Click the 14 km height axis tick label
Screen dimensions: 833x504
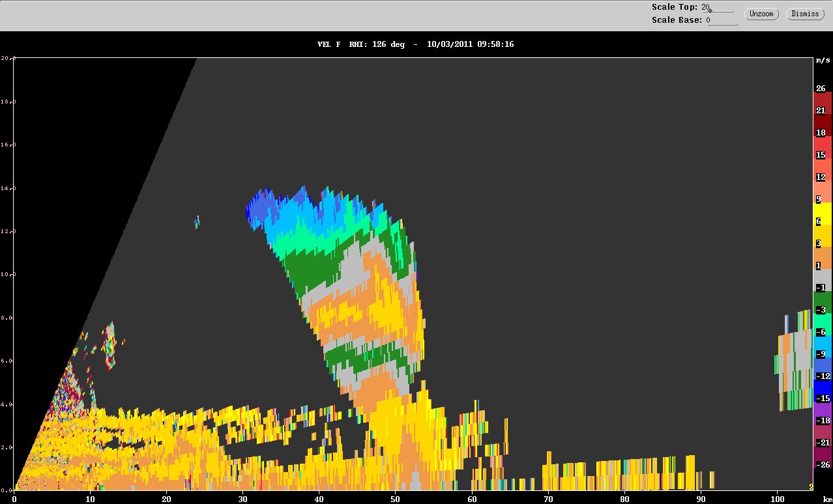5,188
